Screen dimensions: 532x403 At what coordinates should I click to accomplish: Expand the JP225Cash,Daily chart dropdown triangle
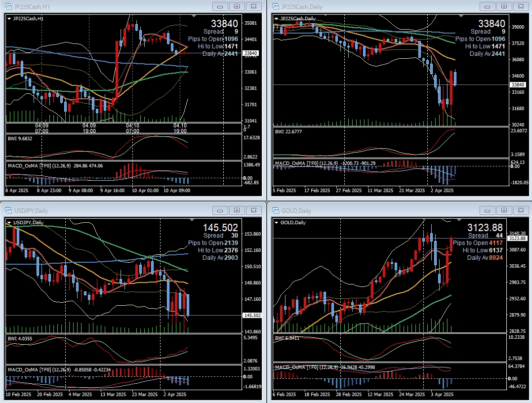[276, 19]
